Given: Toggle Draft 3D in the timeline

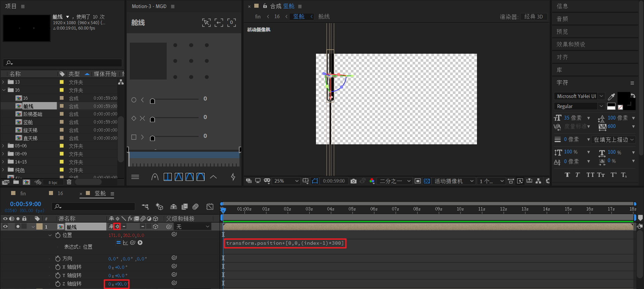Looking at the screenshot, I should tap(159, 207).
